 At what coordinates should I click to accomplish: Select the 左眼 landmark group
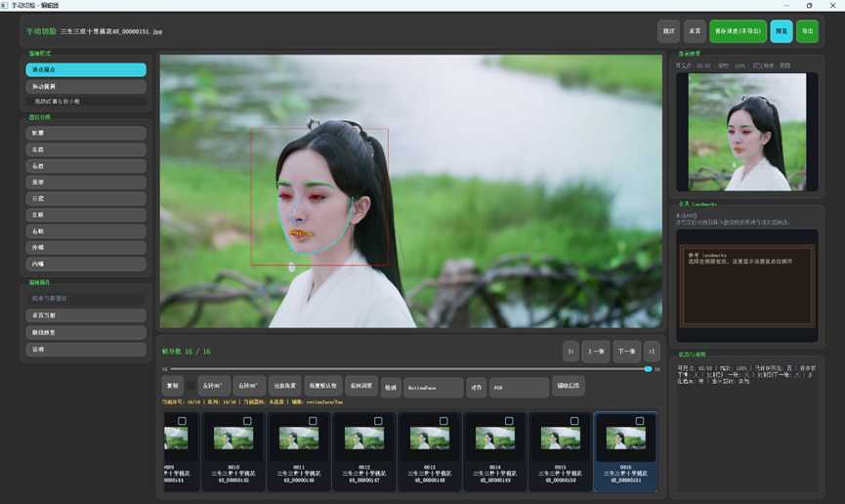click(86, 215)
